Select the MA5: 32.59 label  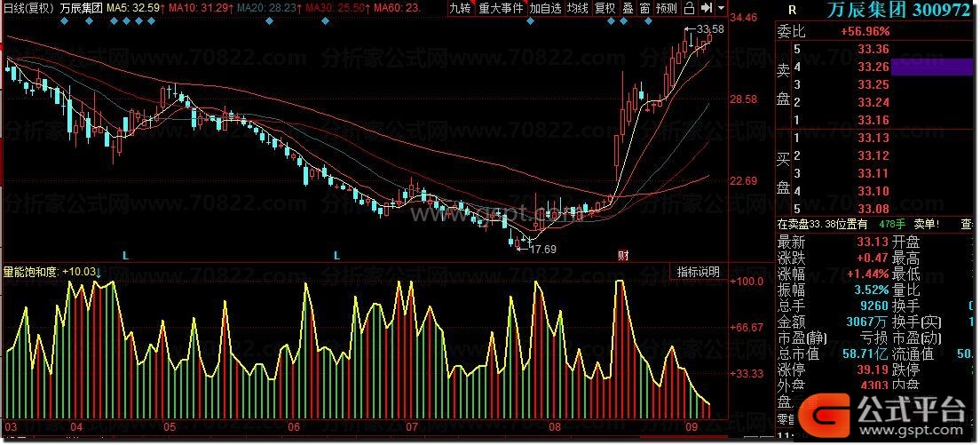(133, 8)
